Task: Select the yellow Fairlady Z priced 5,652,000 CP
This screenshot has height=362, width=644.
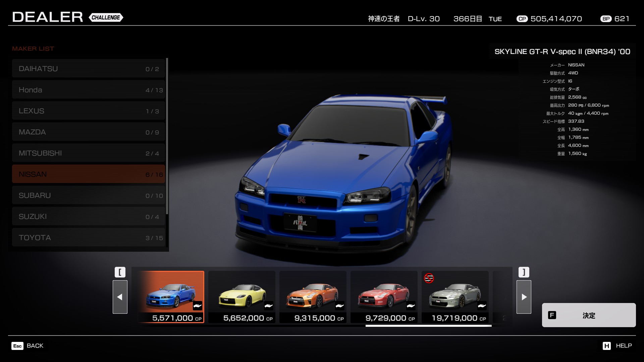Action: point(241,297)
